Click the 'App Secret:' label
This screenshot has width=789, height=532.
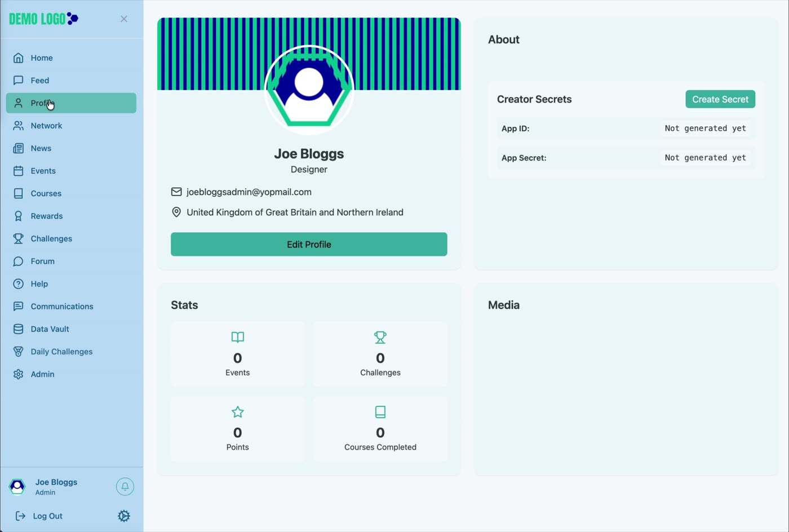(524, 158)
